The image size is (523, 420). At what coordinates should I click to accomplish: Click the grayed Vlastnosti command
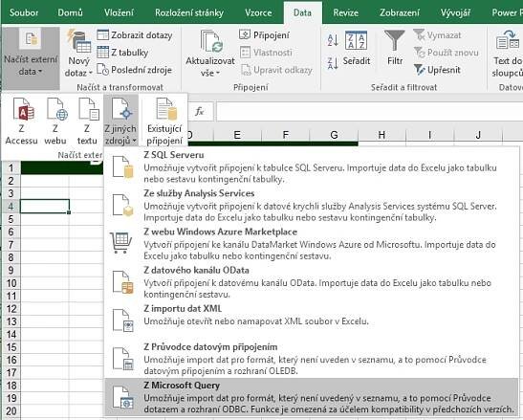(x=266, y=53)
